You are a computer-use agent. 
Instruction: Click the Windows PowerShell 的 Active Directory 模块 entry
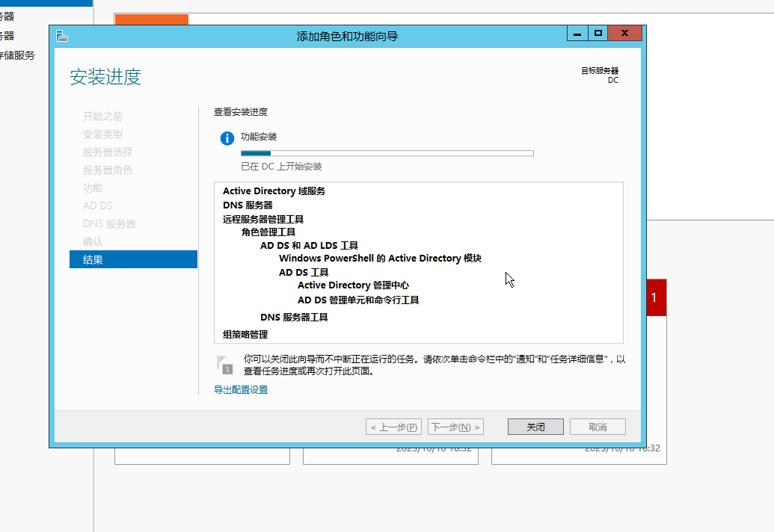(x=380, y=259)
